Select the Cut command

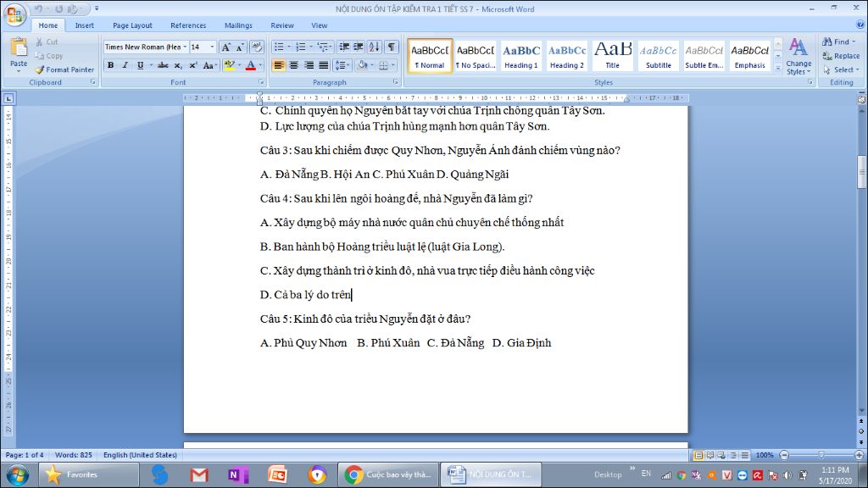(x=47, y=42)
